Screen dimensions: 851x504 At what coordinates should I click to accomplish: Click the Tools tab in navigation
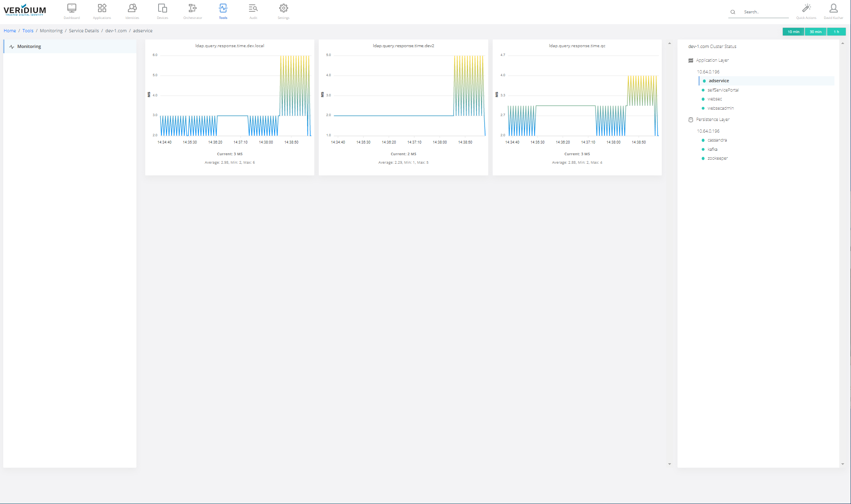point(223,11)
